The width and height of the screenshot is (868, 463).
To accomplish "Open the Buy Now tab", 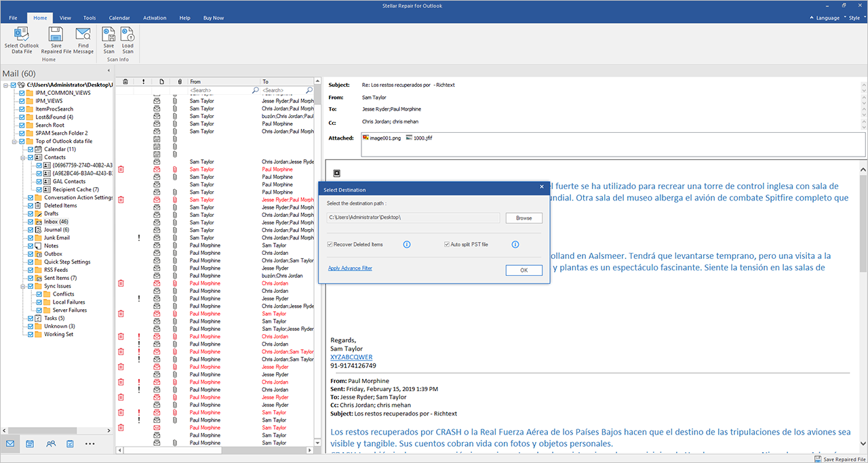I will click(x=214, y=18).
